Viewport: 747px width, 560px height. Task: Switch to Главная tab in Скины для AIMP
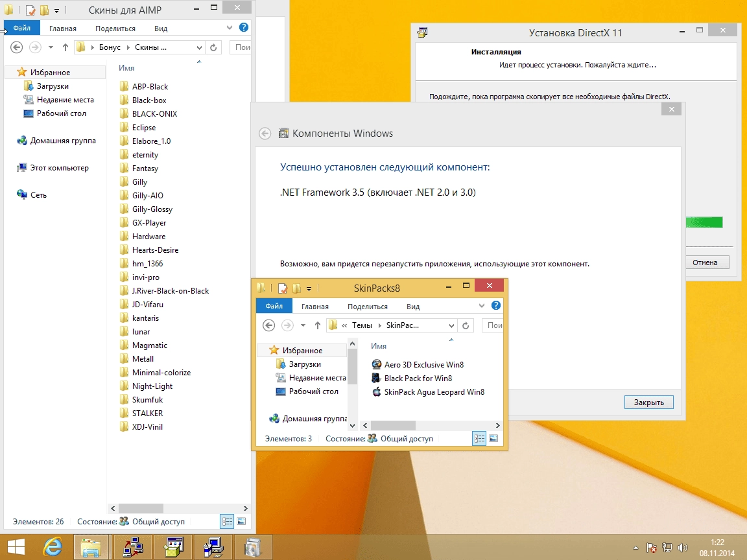(62, 29)
